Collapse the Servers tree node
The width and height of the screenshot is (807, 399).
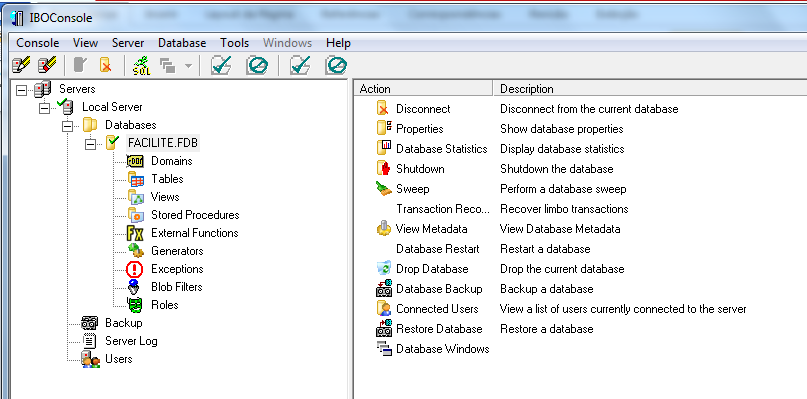point(21,91)
